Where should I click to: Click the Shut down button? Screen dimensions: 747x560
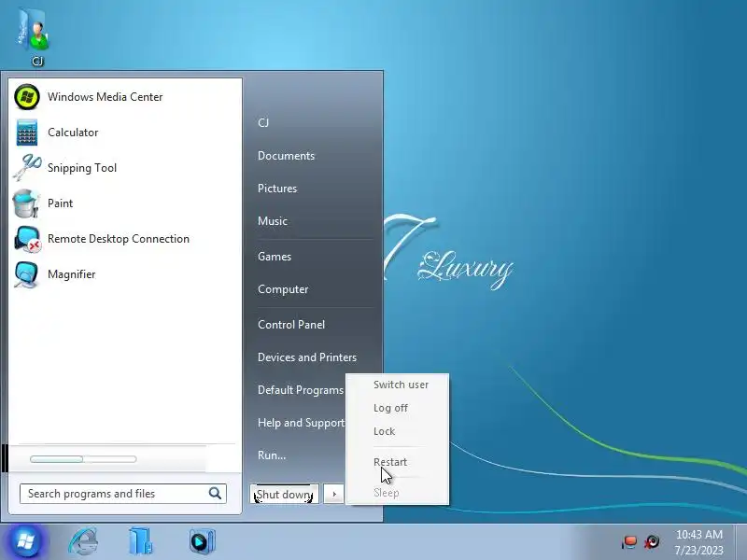point(285,495)
